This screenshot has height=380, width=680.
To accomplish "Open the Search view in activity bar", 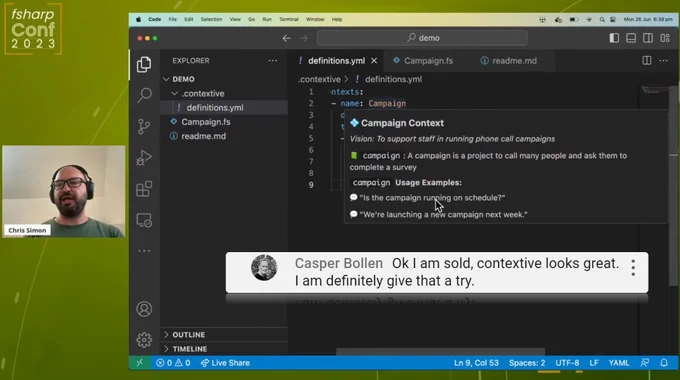I will (144, 95).
